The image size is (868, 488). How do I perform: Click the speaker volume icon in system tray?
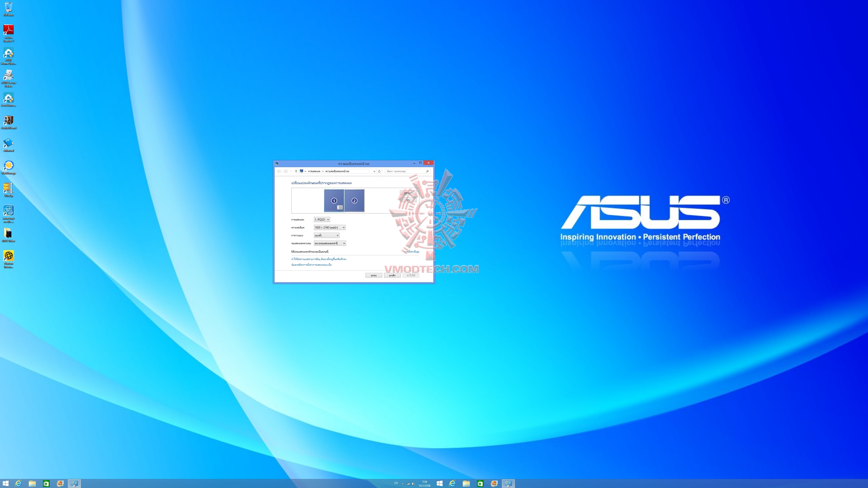(x=413, y=484)
